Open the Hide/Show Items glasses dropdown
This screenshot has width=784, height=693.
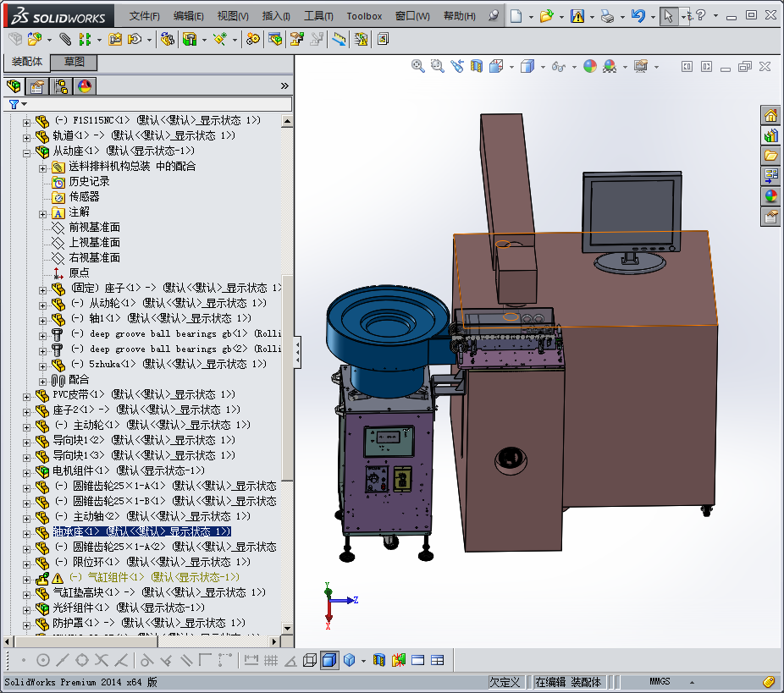point(574,67)
